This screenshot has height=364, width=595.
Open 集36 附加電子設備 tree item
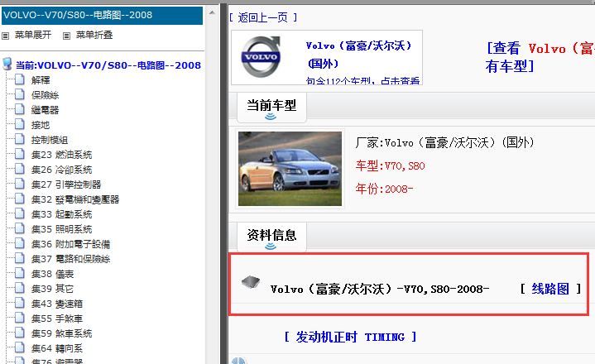tap(71, 244)
